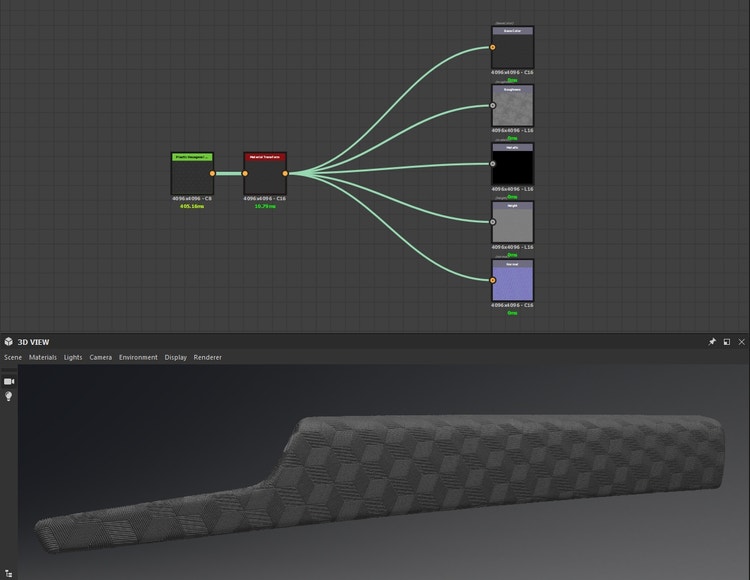The image size is (750, 580).
Task: Toggle the camera icon in 3D view sidebar
Action: tap(9, 382)
